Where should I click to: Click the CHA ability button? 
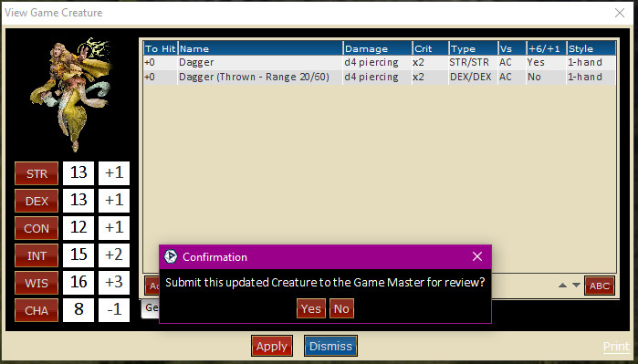coord(37,310)
